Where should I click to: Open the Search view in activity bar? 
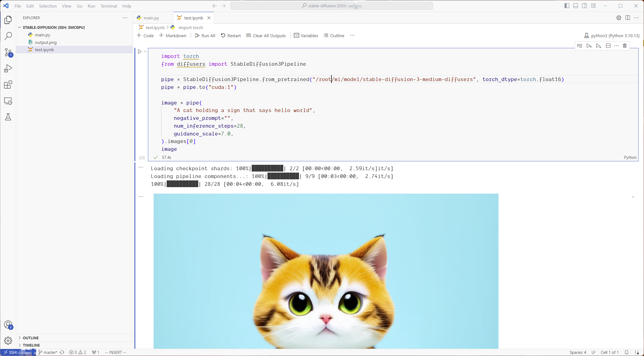point(8,36)
